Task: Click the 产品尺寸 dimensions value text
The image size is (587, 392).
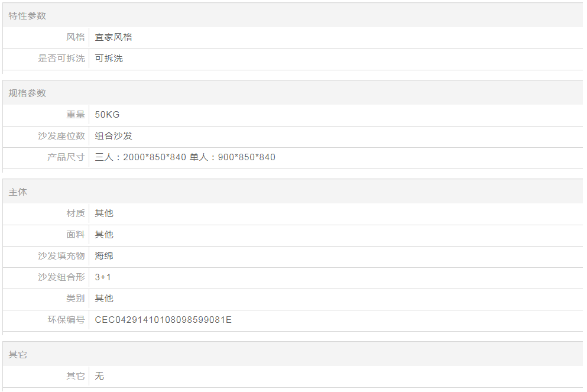Action: (x=185, y=157)
